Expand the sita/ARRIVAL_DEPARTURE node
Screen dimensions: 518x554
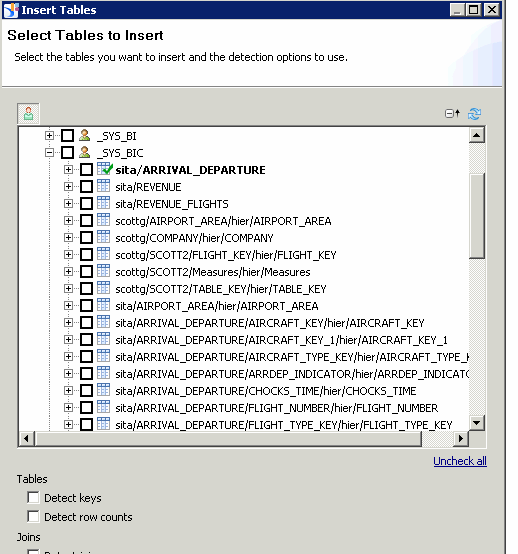68,170
